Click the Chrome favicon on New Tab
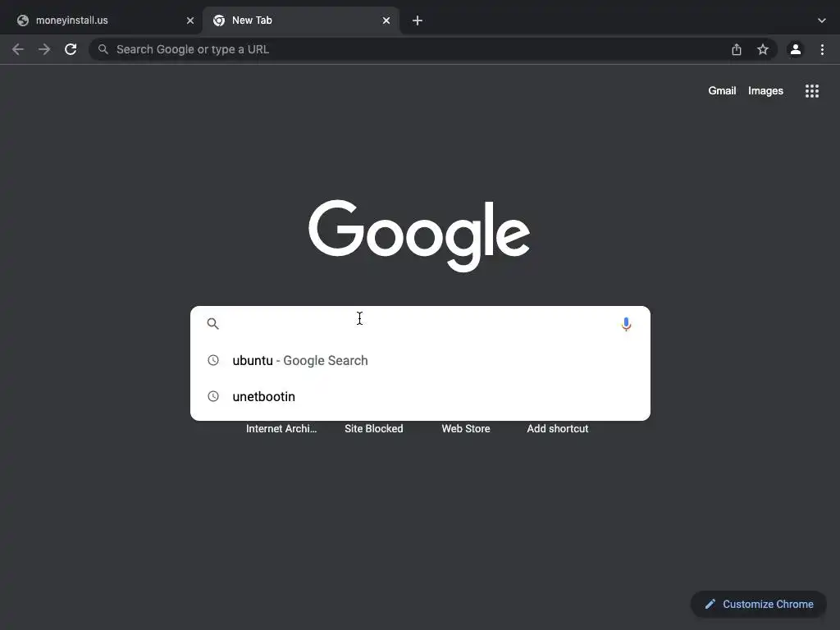Screen dimensions: 840x630 tap(218, 21)
